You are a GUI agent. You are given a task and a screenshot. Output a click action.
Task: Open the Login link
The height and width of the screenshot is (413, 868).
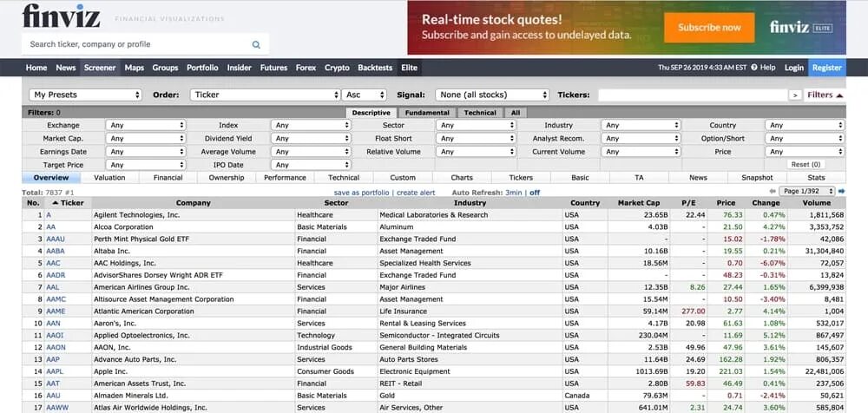tap(794, 68)
